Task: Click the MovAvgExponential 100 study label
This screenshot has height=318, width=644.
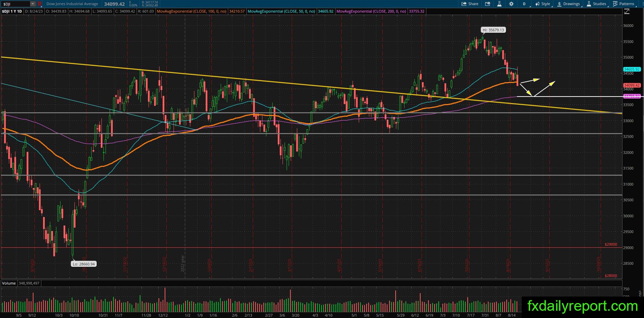Action: coord(192,11)
